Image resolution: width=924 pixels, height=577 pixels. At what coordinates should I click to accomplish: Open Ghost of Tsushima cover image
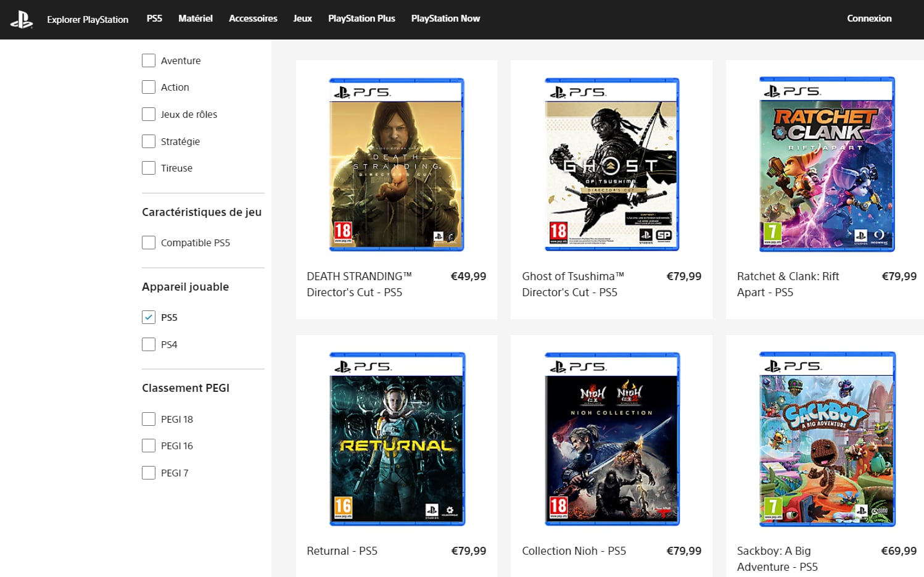point(612,165)
